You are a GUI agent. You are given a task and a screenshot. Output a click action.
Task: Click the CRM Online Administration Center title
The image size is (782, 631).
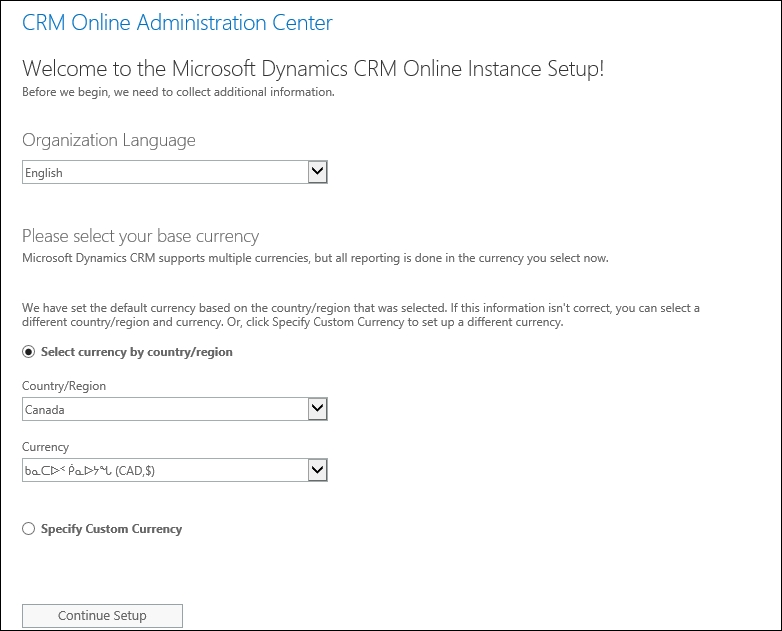(177, 22)
